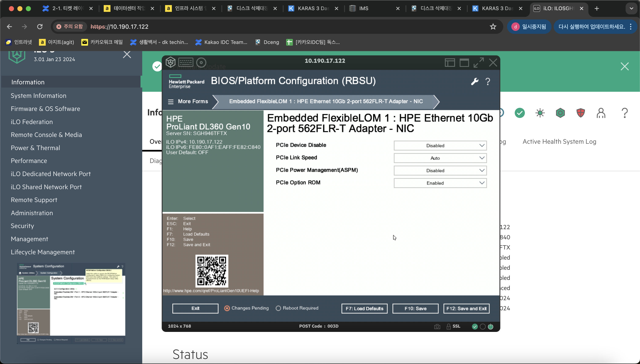The image size is (640, 364).
Task: Switch console to docked layout icon
Action: 450,63
